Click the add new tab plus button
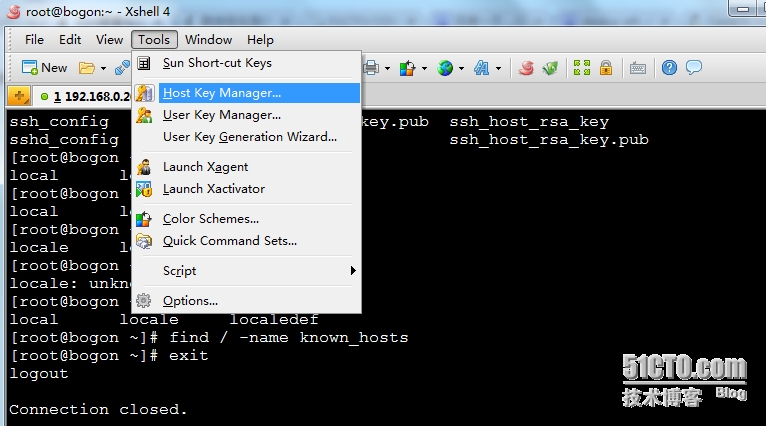The width and height of the screenshot is (766, 426). 19,96
